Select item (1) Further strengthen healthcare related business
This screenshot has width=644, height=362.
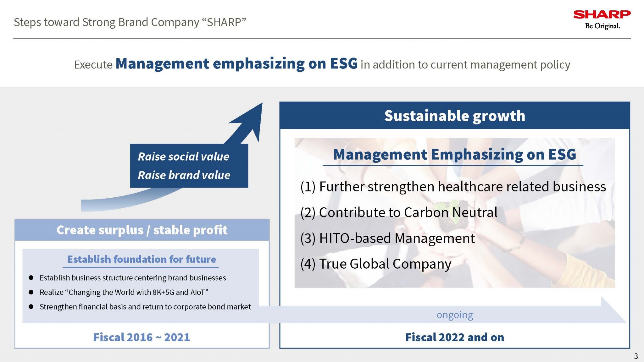[453, 187]
